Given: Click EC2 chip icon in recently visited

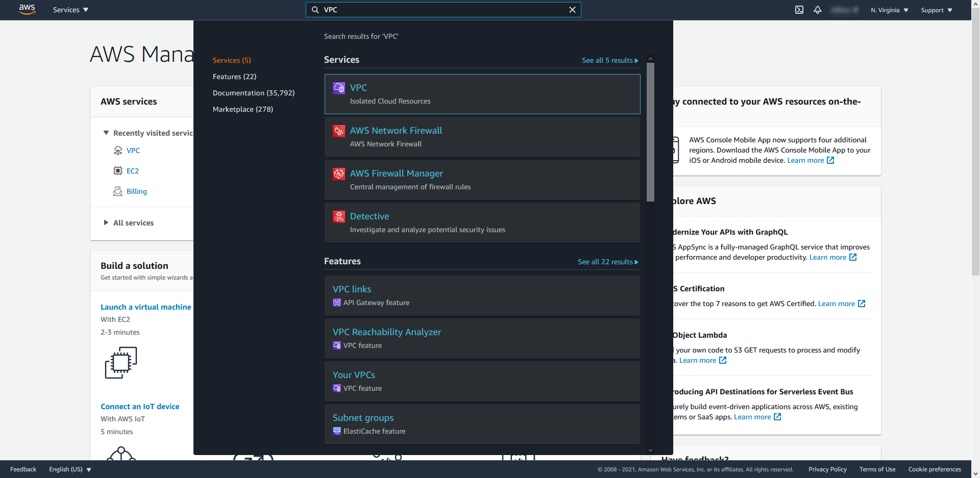Looking at the screenshot, I should point(118,171).
